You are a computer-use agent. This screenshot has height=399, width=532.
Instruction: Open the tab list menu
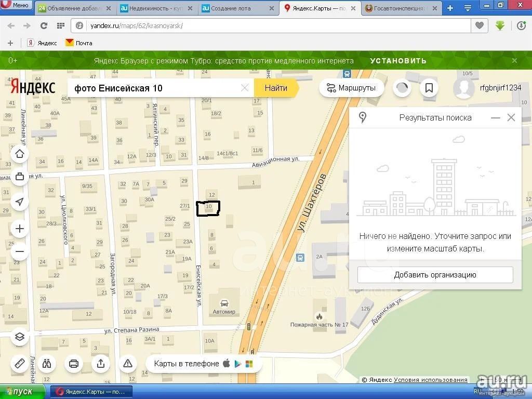(468, 8)
